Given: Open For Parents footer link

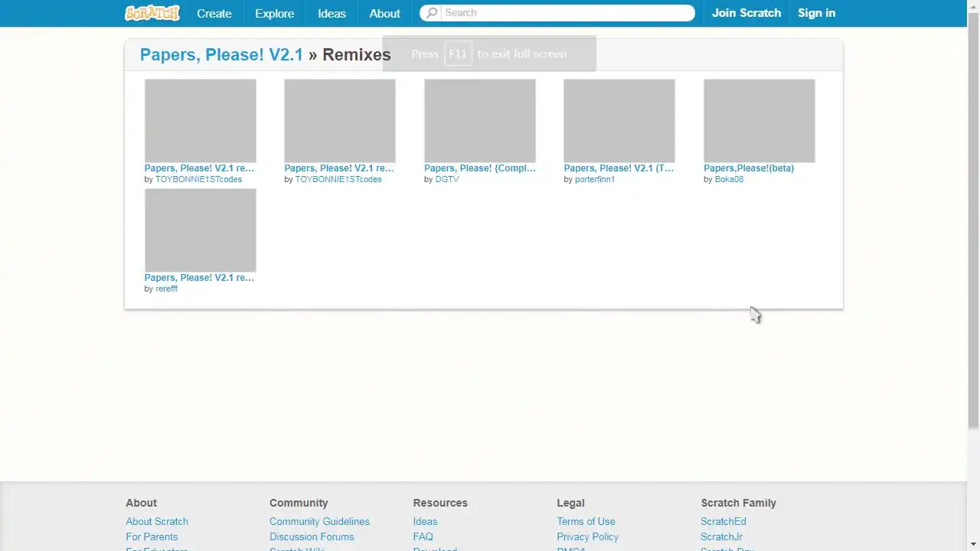Looking at the screenshot, I should pyautogui.click(x=152, y=537).
